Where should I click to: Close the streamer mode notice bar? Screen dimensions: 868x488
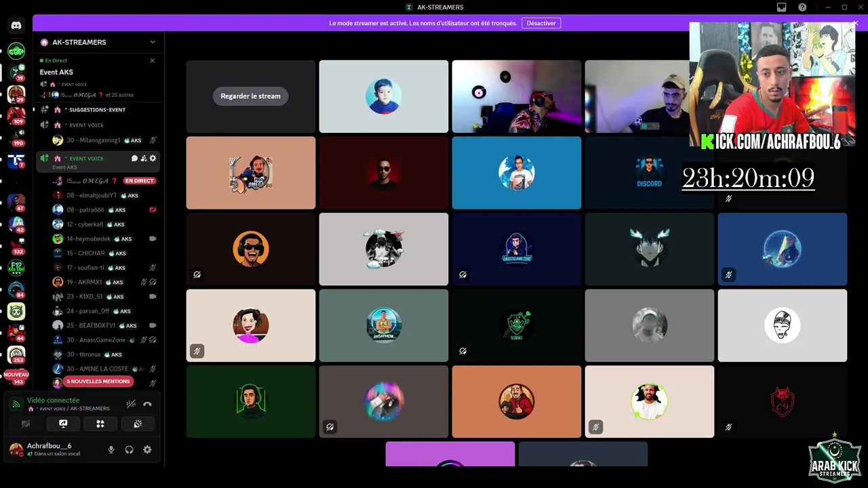[x=855, y=23]
